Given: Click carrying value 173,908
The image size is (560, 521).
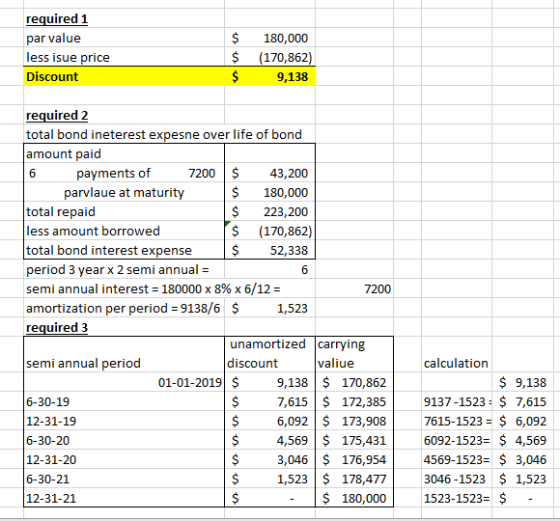Looking at the screenshot, I should pyautogui.click(x=354, y=421).
